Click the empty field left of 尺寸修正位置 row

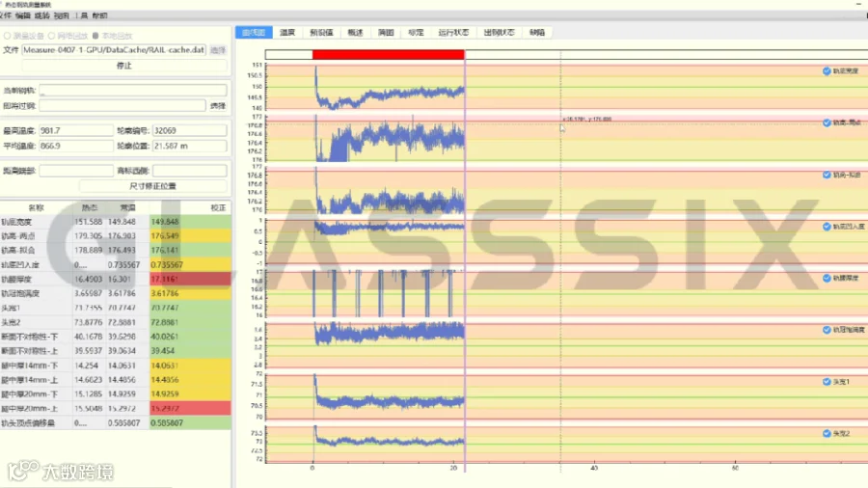tap(76, 171)
